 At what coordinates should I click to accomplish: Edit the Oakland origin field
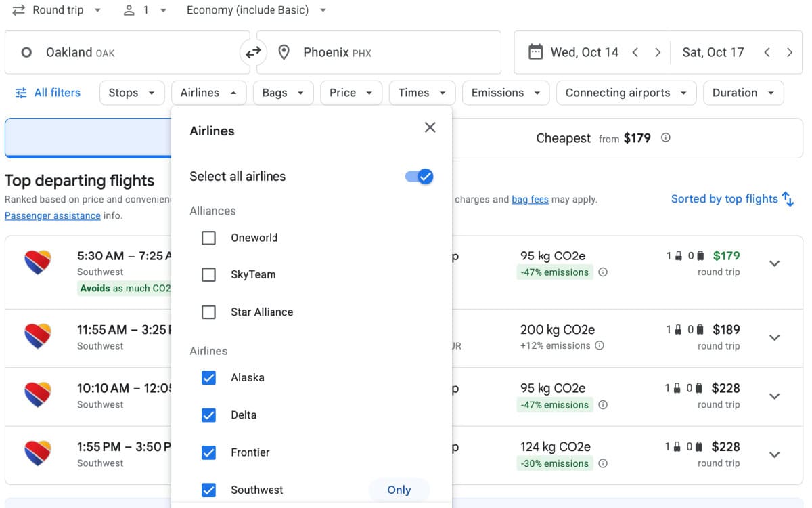[127, 52]
